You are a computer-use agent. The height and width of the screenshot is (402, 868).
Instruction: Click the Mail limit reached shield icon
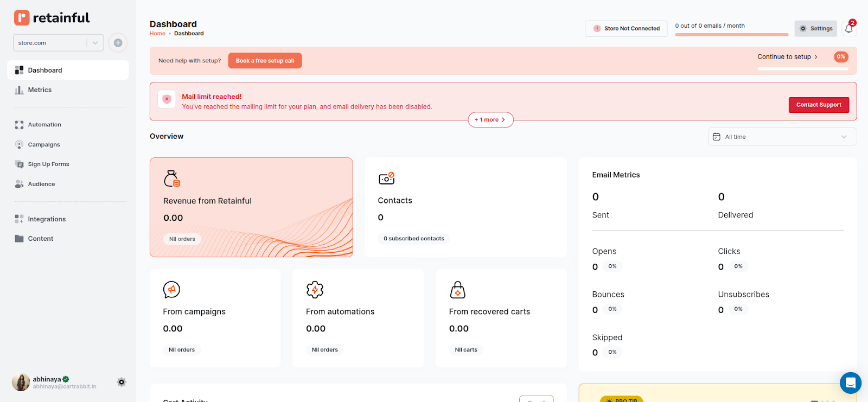(x=167, y=99)
